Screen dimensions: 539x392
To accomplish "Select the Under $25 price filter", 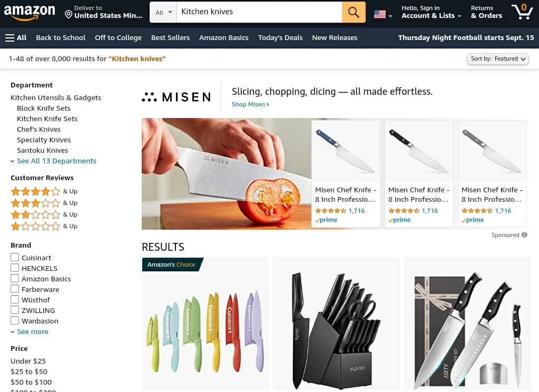I will [x=28, y=361].
